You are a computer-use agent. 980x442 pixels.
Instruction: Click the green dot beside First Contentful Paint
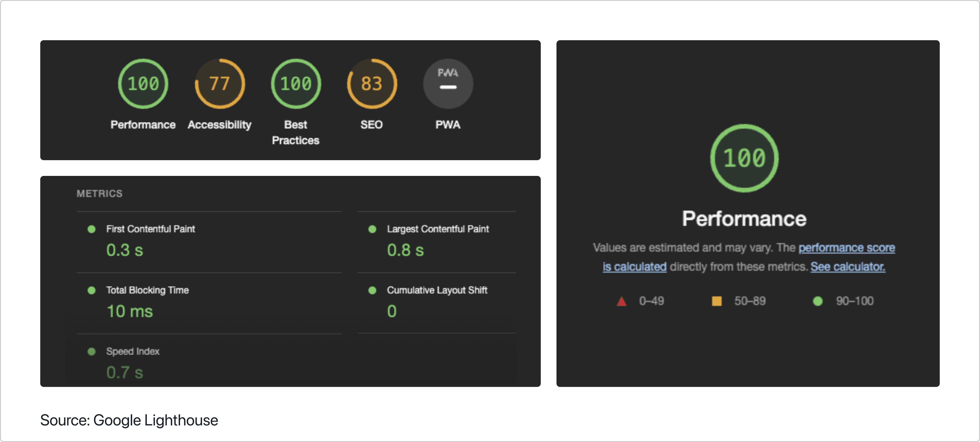(91, 229)
